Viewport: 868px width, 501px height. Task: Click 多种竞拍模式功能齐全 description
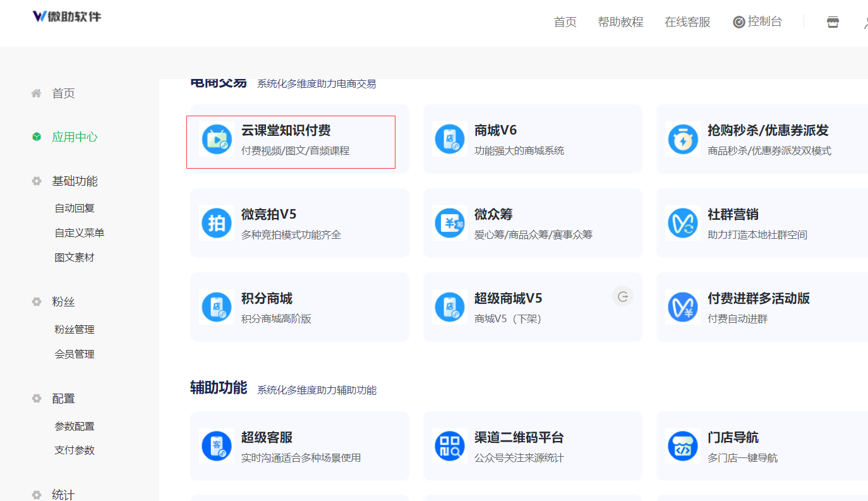coord(291,235)
